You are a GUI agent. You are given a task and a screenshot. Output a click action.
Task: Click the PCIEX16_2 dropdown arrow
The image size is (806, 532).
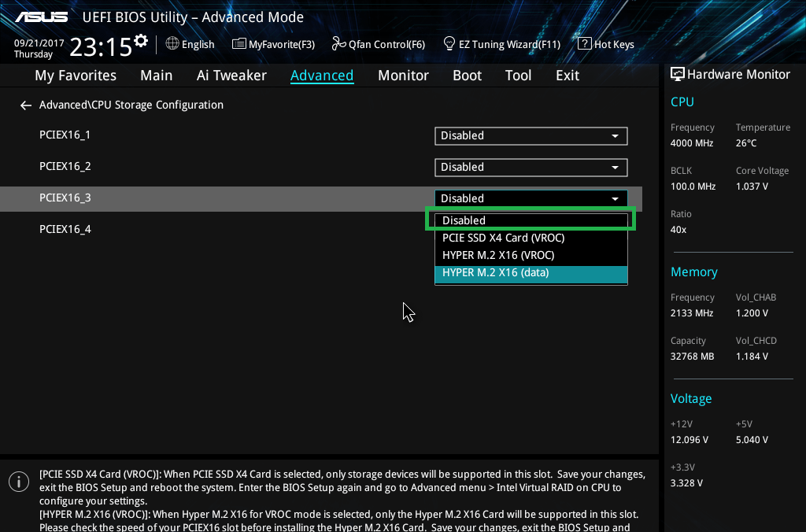pos(615,168)
